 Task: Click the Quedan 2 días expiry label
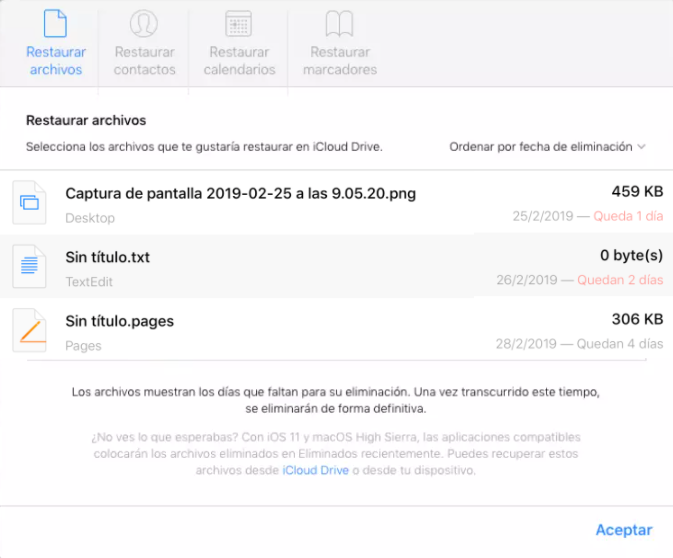[x=622, y=280]
